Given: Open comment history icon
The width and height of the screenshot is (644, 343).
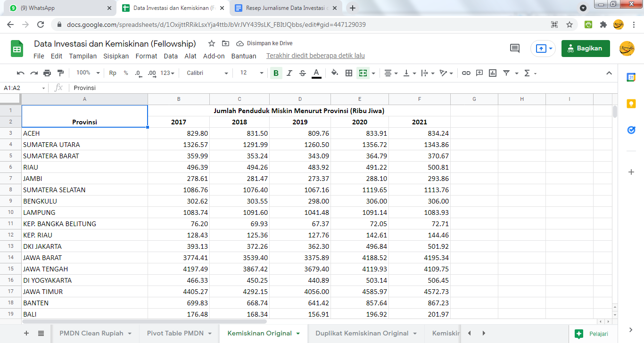Looking at the screenshot, I should [515, 48].
